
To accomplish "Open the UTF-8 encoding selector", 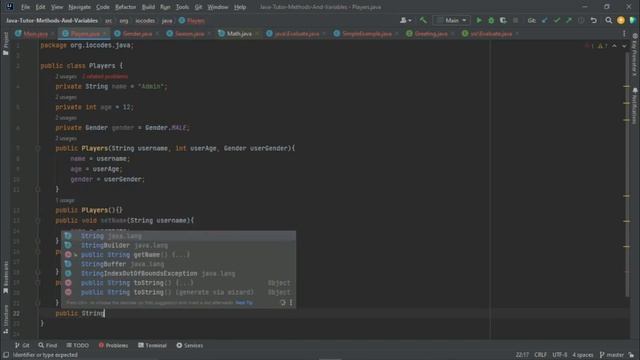I will (x=560, y=355).
